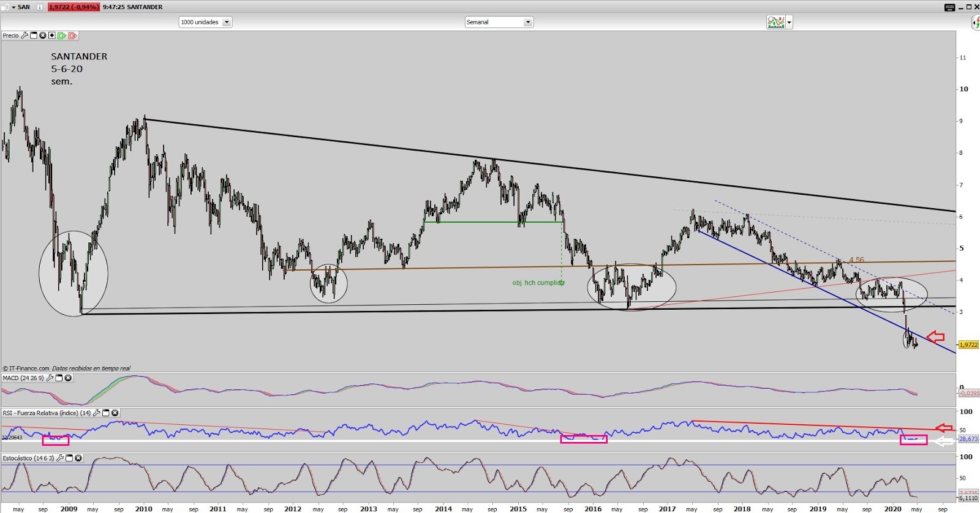
Task: Click the yellow 1,9722 current price tag
Action: (968, 345)
